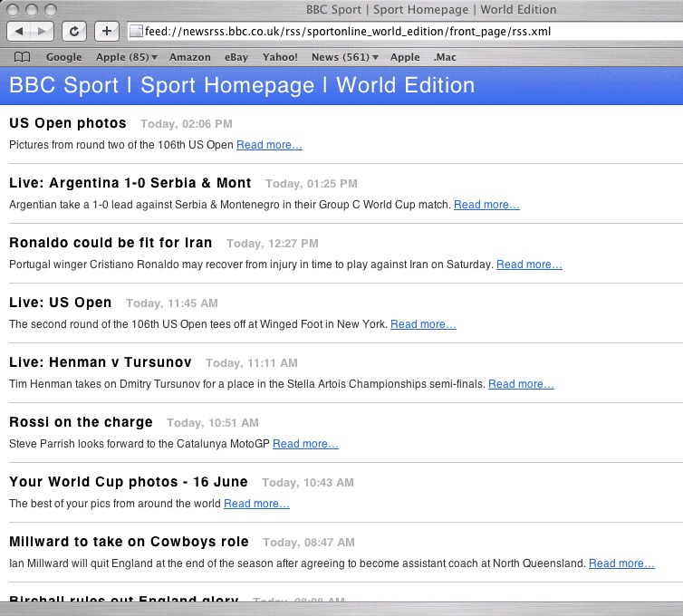Open the Google bookmark
Screen dimensions: 683x616
(x=64, y=57)
